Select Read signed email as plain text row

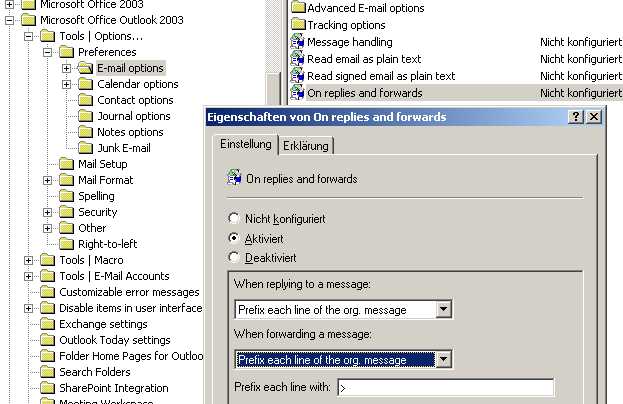coord(456,76)
